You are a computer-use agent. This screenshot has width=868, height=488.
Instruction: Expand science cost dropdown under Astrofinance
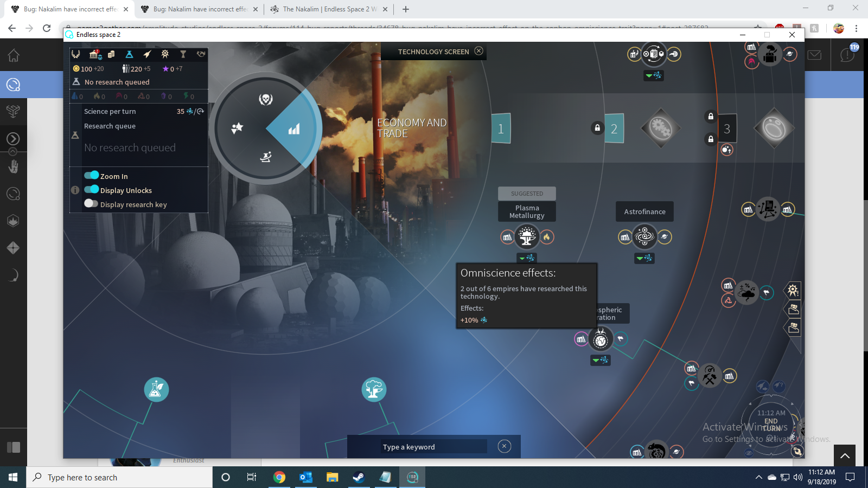644,258
